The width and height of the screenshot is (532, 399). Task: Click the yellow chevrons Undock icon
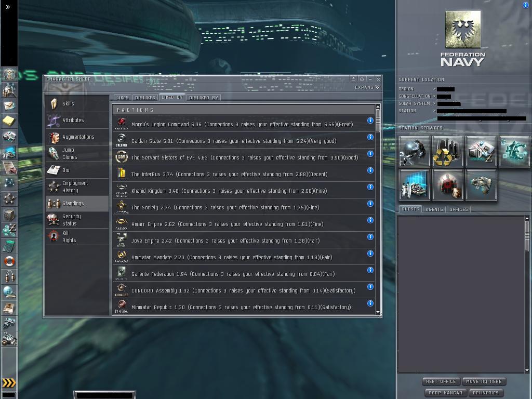(9, 383)
